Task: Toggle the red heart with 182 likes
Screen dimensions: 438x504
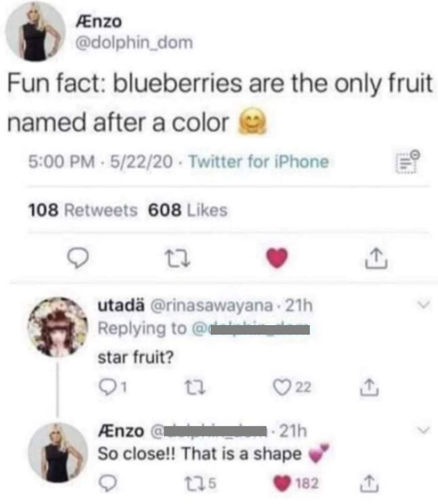Action: point(282,483)
